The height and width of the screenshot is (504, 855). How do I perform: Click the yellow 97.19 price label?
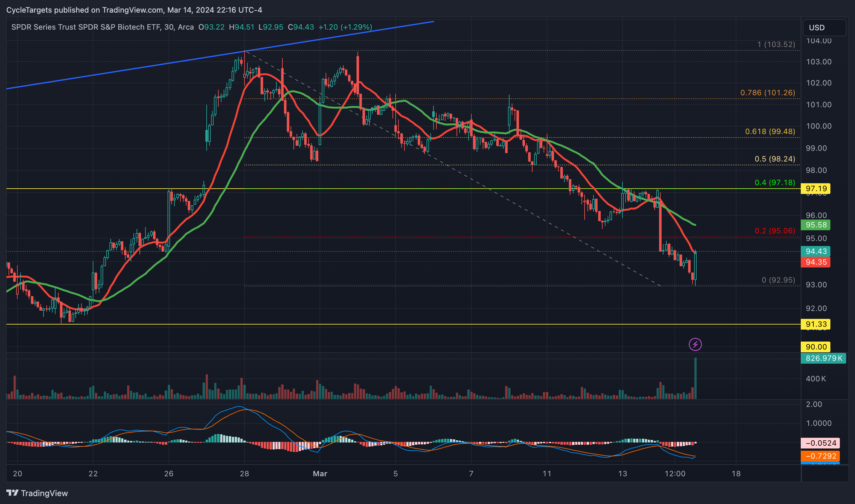click(816, 189)
